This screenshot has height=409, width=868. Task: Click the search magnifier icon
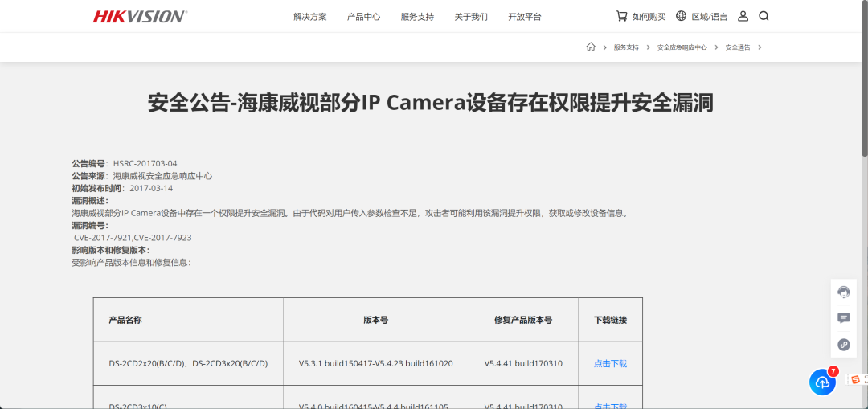(x=764, y=16)
